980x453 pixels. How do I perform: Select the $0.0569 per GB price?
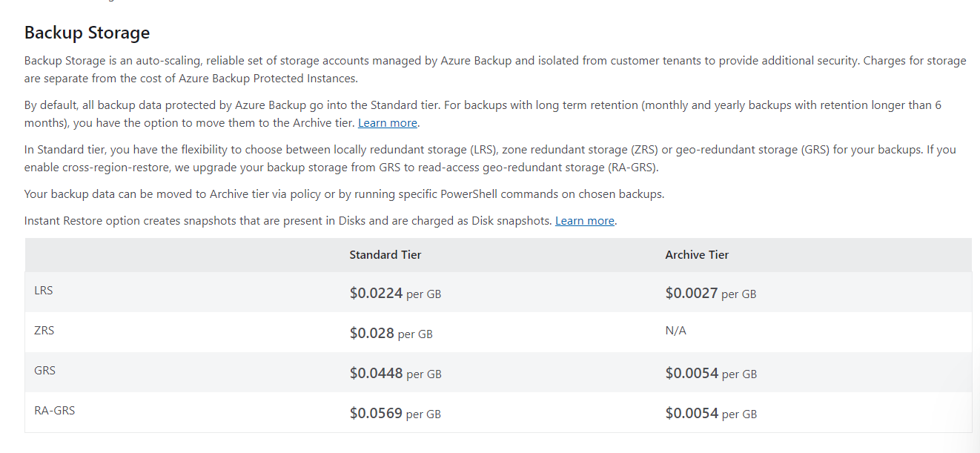(x=395, y=414)
